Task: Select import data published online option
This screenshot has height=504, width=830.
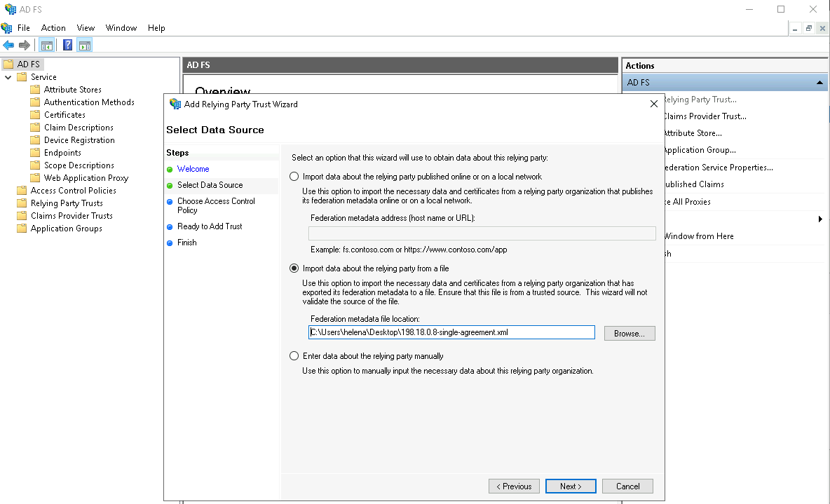Action: [294, 177]
